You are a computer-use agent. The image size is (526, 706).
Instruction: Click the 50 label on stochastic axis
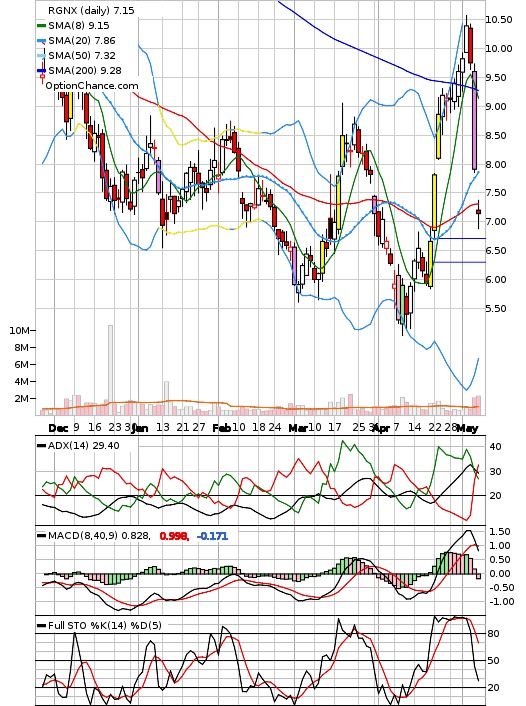[493, 661]
